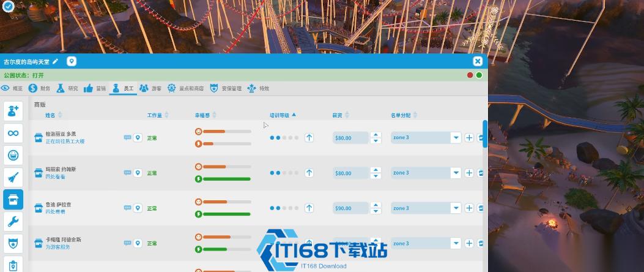This screenshot has width=644, height=272.
Task: Sort staff by 姓名 column arrows
Action: pos(60,115)
